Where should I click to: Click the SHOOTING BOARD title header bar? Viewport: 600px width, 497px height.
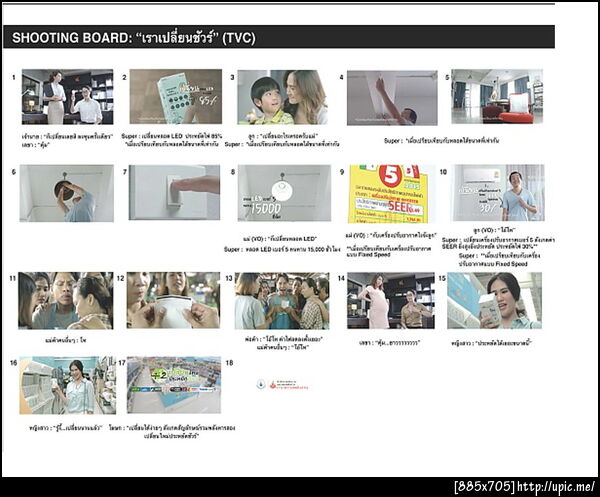click(279, 37)
